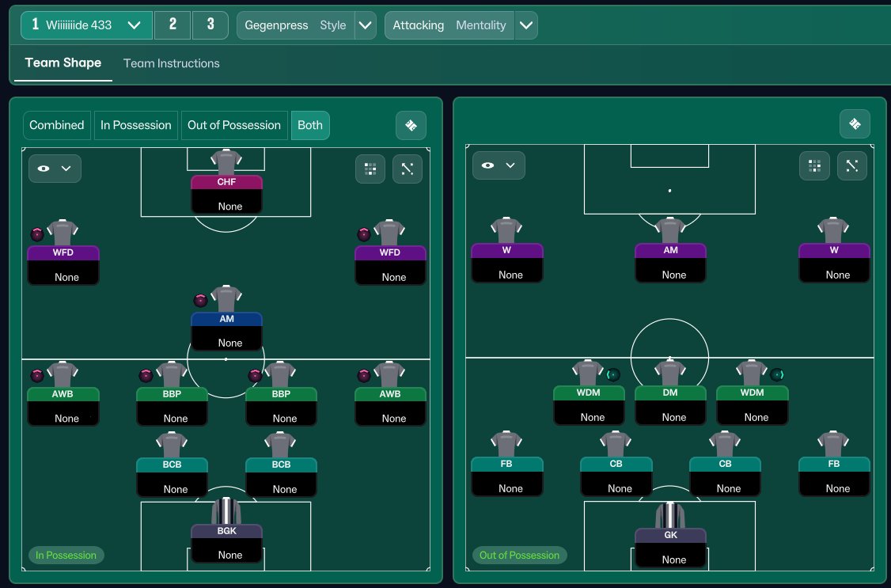Select the right W winger card
The height and width of the screenshot is (588, 891).
pos(834,263)
